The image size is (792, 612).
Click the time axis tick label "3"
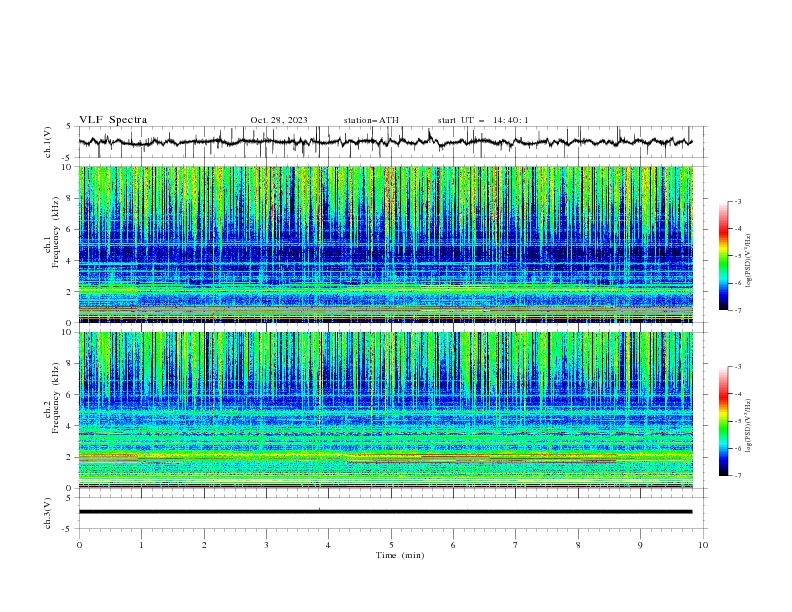(x=266, y=545)
